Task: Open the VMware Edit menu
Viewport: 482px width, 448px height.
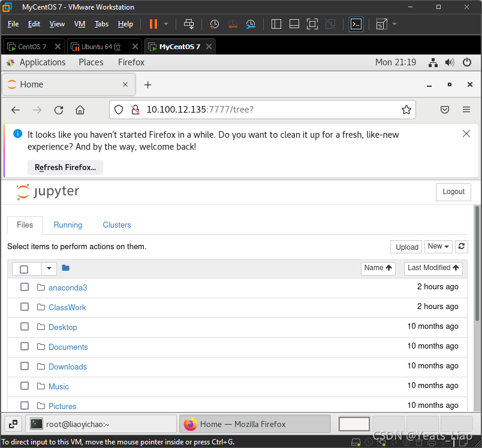Action: tap(34, 24)
